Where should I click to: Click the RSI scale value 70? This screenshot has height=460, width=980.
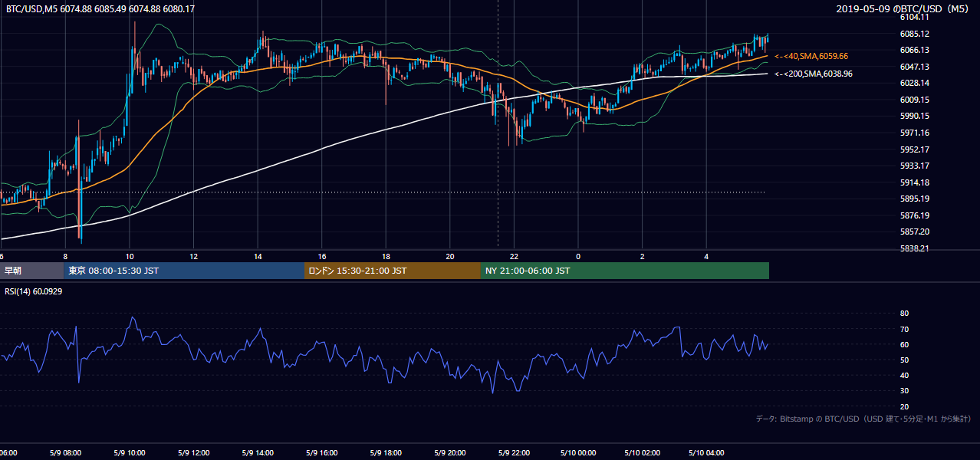pos(904,329)
